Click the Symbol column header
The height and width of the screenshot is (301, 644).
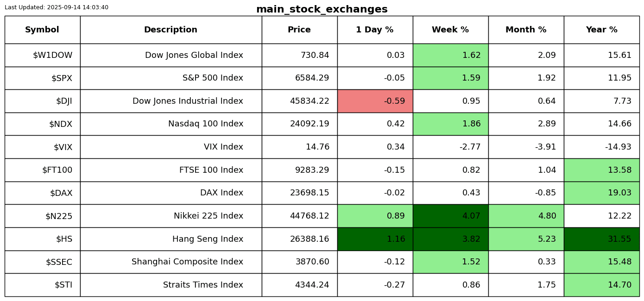pos(42,30)
